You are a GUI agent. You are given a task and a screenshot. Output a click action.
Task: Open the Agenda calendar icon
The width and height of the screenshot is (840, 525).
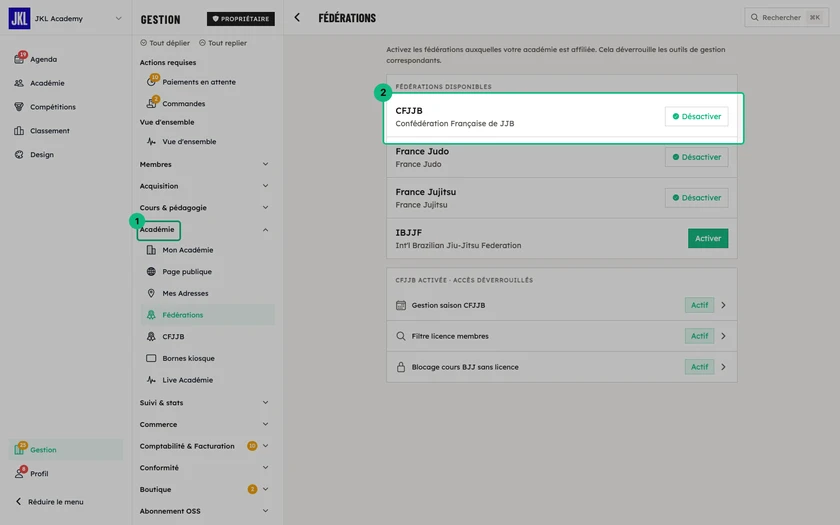[19, 59]
